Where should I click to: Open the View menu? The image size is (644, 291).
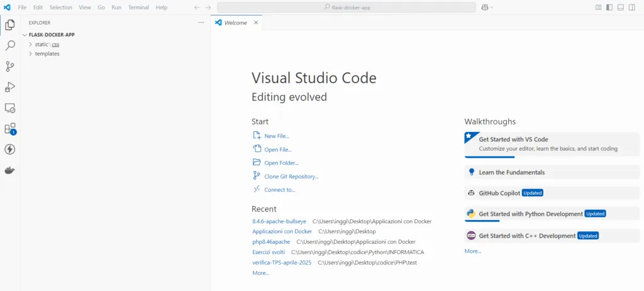(85, 8)
